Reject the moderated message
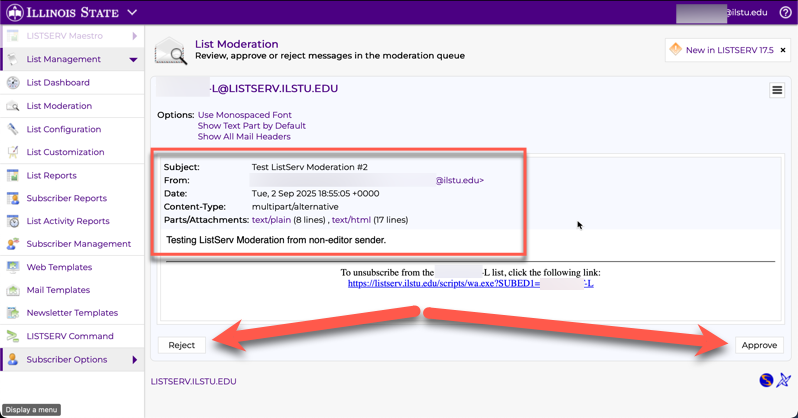The height and width of the screenshot is (418, 798). [182, 345]
